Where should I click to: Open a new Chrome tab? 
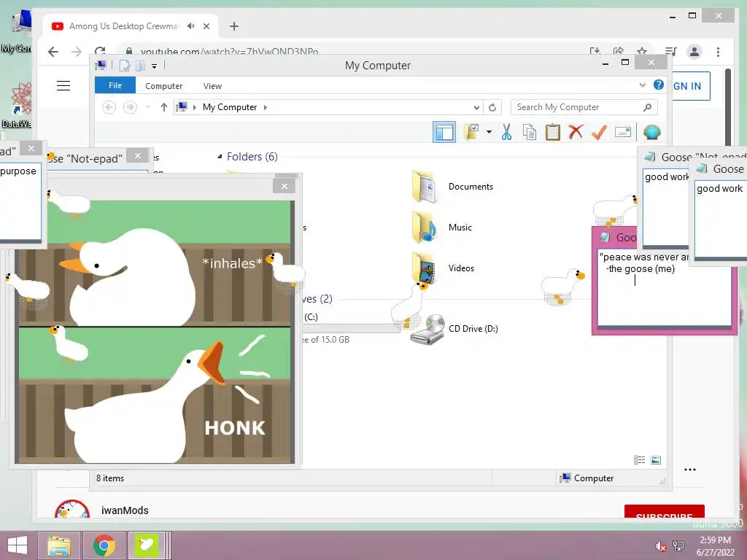tap(234, 26)
